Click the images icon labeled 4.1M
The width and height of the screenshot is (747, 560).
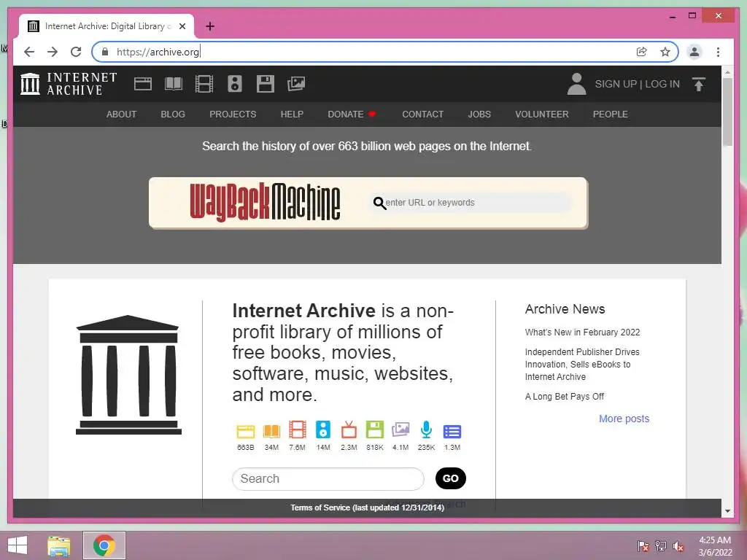(400, 430)
